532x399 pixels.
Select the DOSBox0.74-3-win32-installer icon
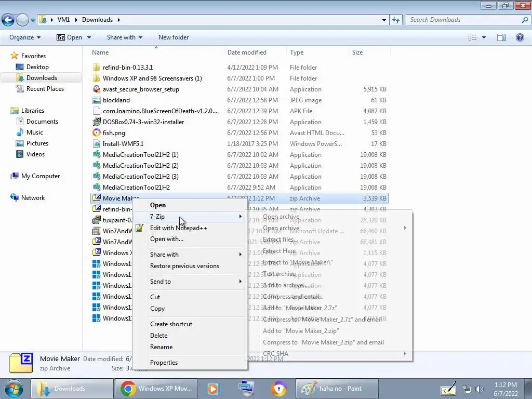click(96, 122)
